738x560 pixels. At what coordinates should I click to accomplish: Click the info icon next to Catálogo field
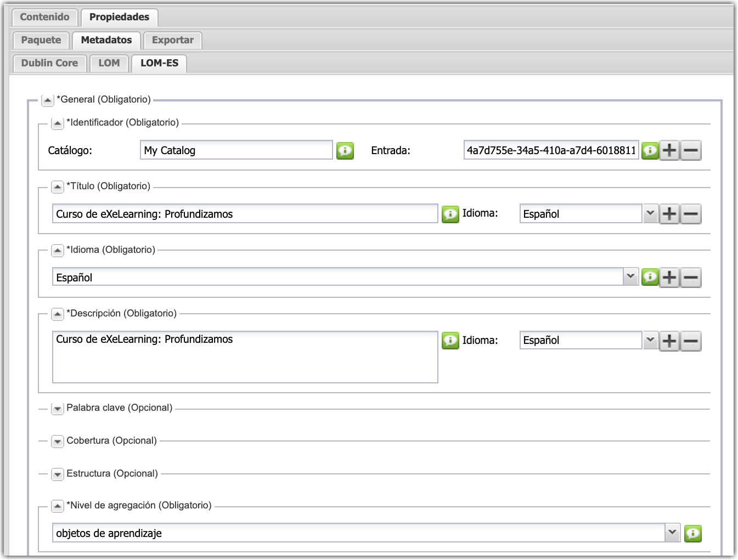coord(345,150)
